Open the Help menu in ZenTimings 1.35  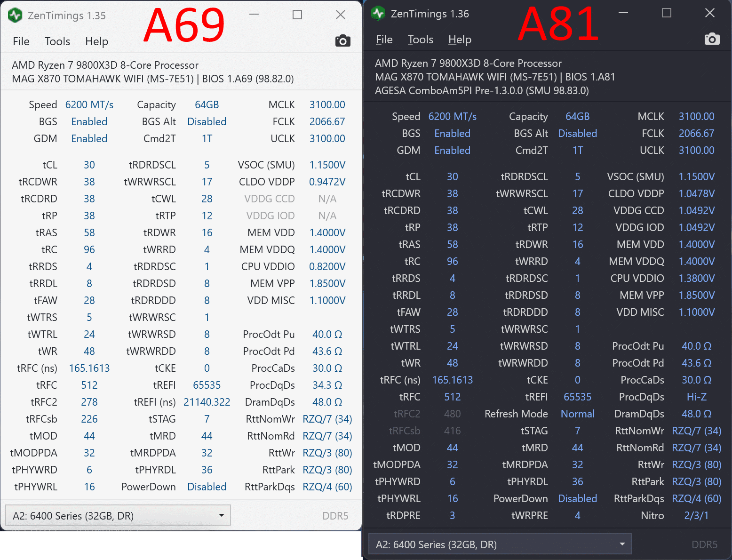tap(96, 41)
